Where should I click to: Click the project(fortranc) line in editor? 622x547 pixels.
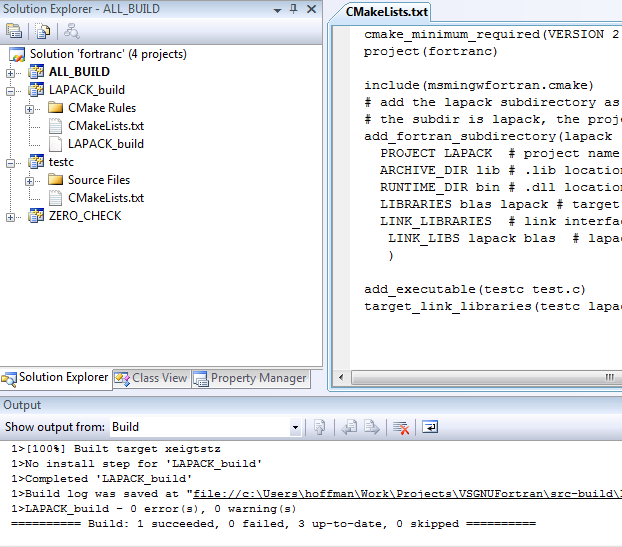430,52
